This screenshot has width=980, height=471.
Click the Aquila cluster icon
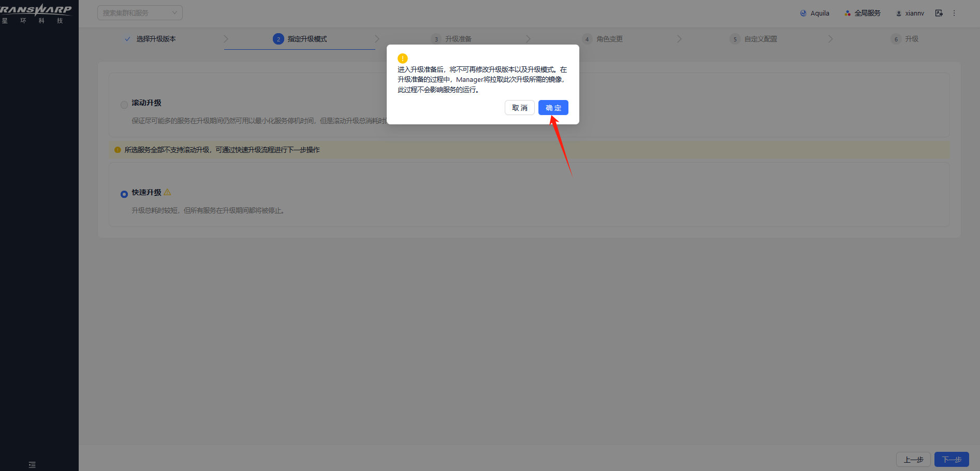pos(803,13)
